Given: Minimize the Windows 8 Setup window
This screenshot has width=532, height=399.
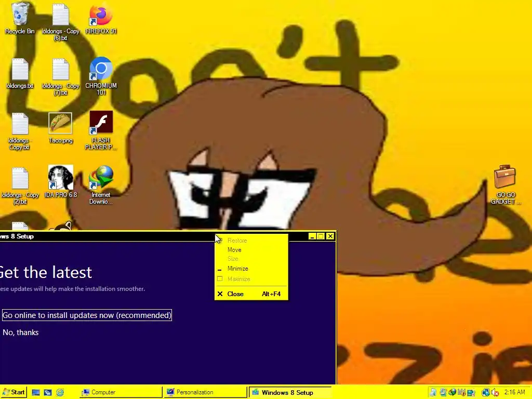Looking at the screenshot, I should point(312,236).
